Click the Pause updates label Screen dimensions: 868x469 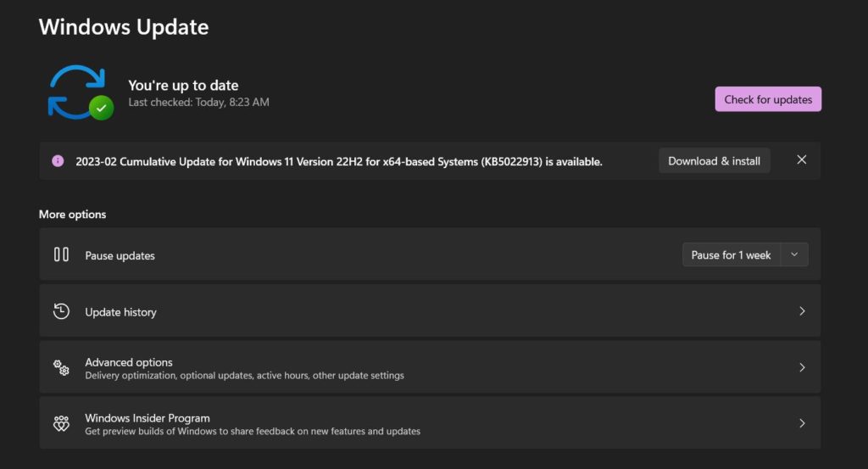pos(120,255)
